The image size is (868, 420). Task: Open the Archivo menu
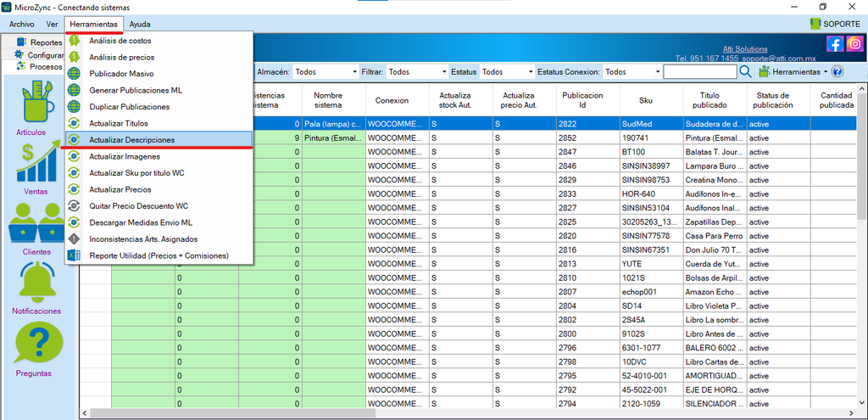(x=21, y=25)
